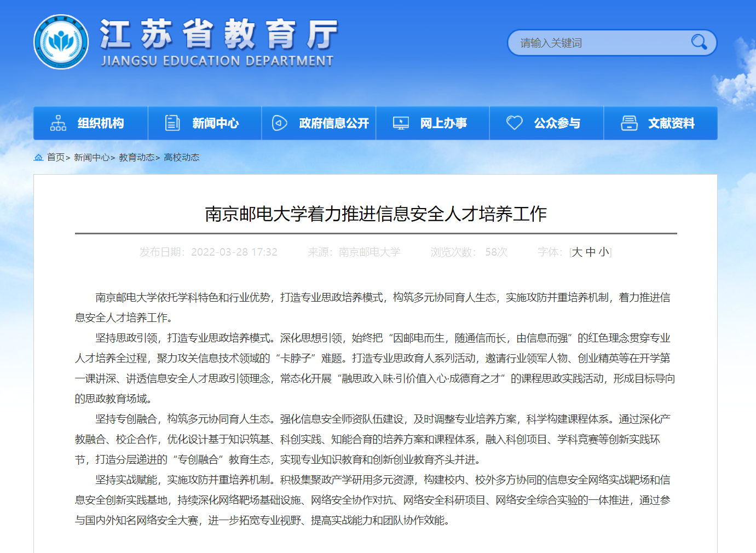
Task: Click the heart icon beside 公众参与
Action: pos(514,123)
